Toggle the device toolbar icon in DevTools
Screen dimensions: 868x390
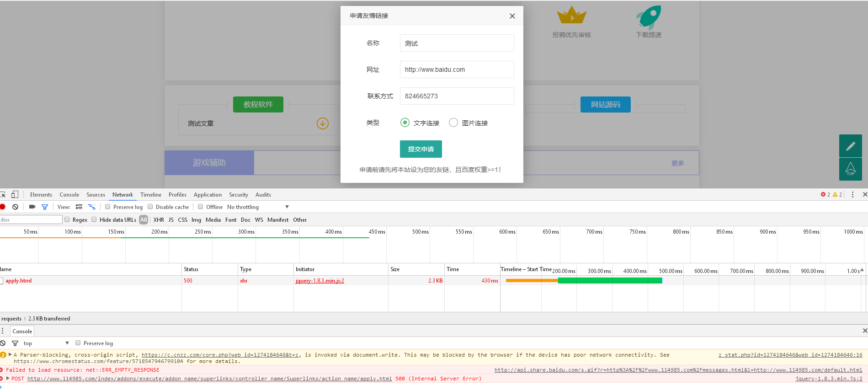coord(15,194)
